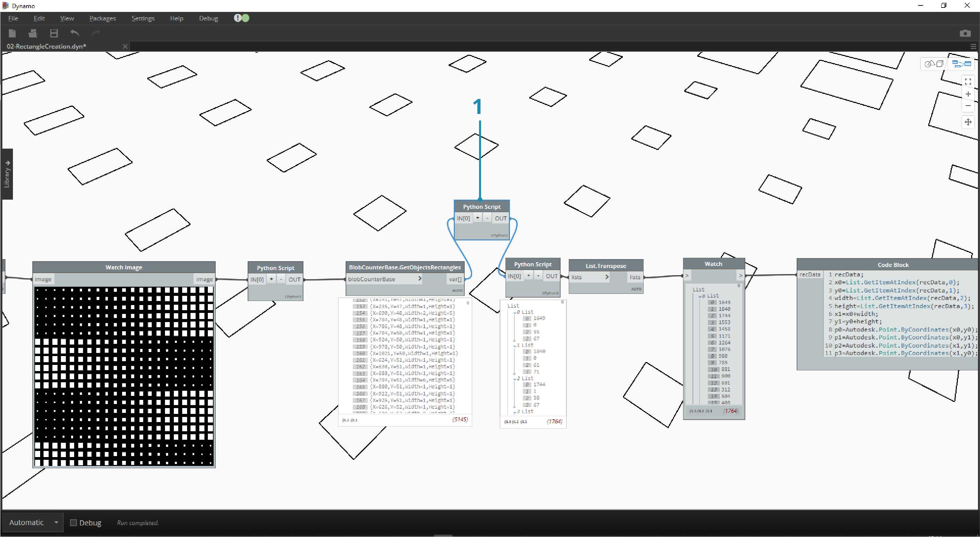Open the camera export tool
Screen dimensions: 980x537
[x=965, y=33]
